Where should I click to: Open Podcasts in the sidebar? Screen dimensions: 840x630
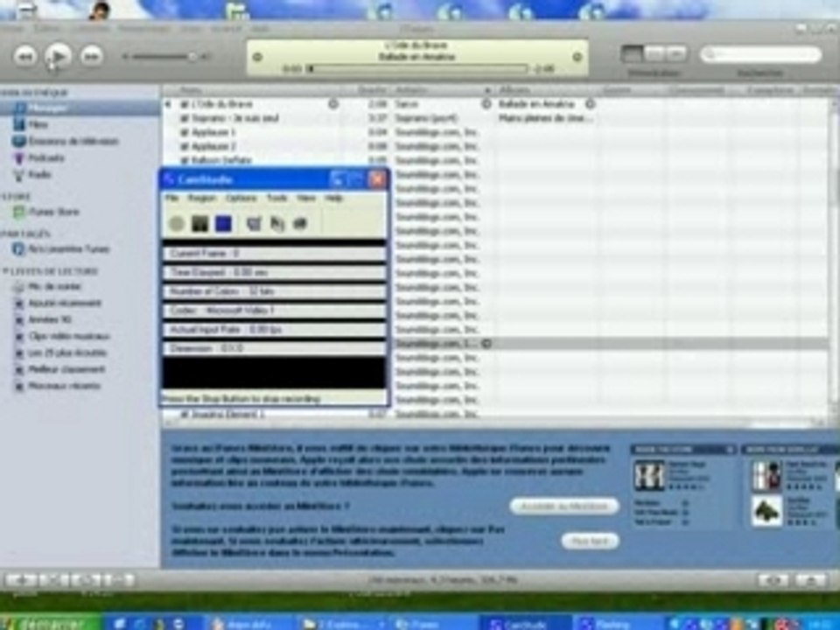pyautogui.click(x=46, y=158)
